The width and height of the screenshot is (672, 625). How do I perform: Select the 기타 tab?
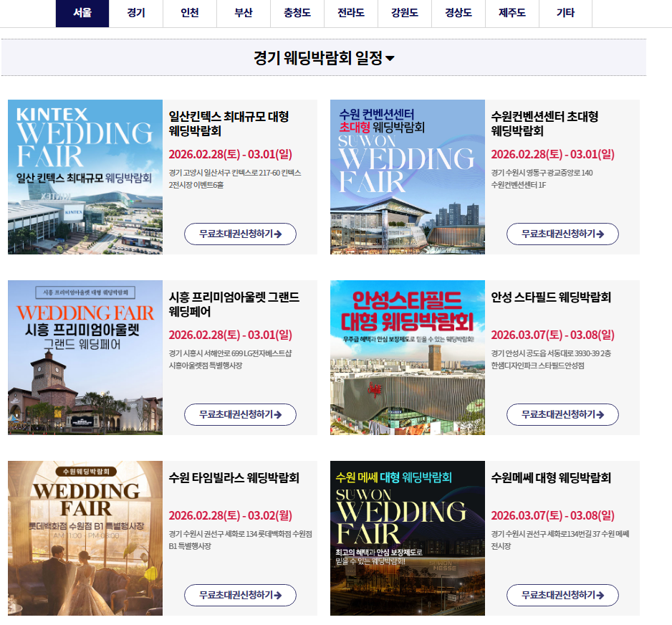click(x=565, y=14)
